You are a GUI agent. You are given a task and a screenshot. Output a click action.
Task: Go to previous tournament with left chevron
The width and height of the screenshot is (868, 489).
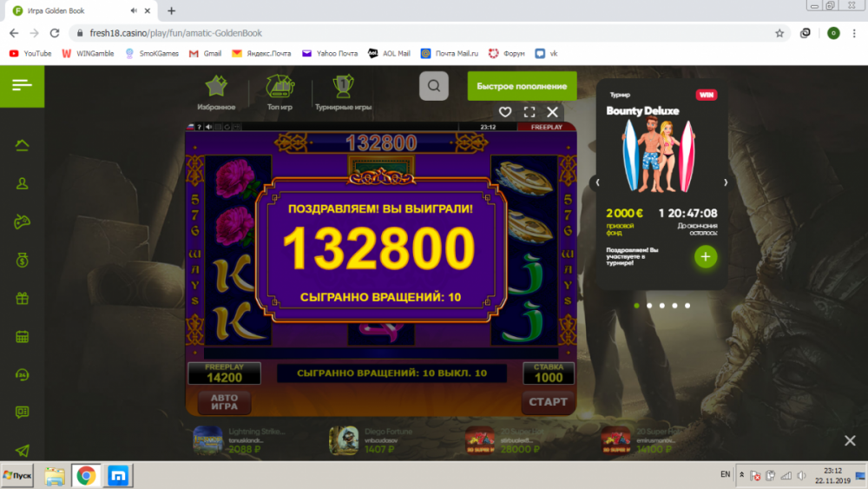coord(597,182)
